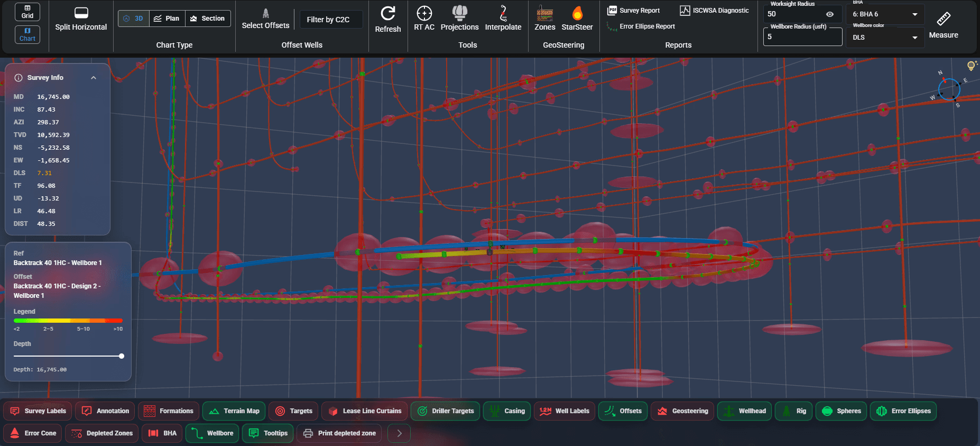980x446 pixels.
Task: Switch chart type to Plan
Action: coord(167,19)
